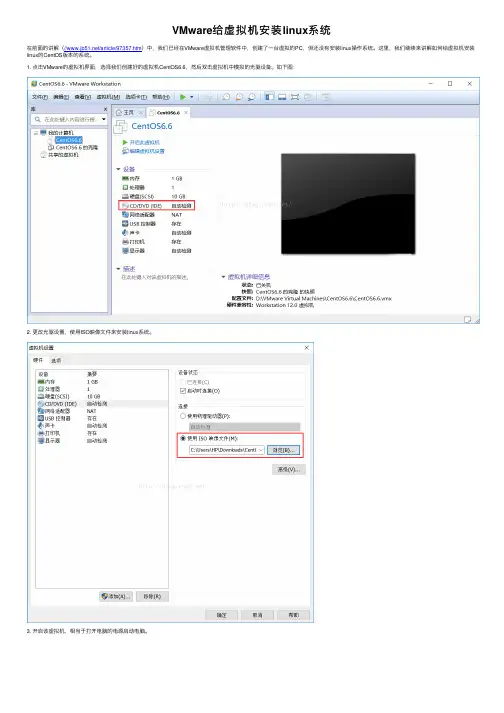Click the 高级(V)... advanced button
This screenshot has height=713, width=504.
(x=289, y=469)
